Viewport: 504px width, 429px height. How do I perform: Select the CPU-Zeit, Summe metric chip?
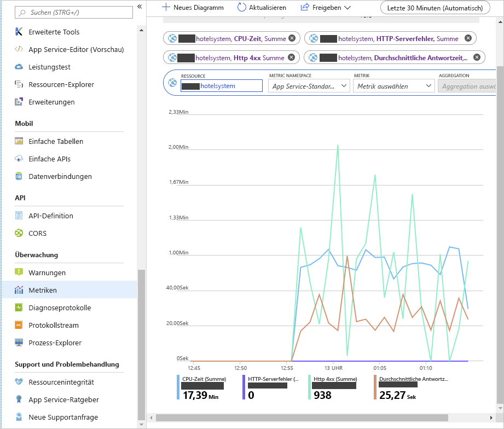(231, 38)
